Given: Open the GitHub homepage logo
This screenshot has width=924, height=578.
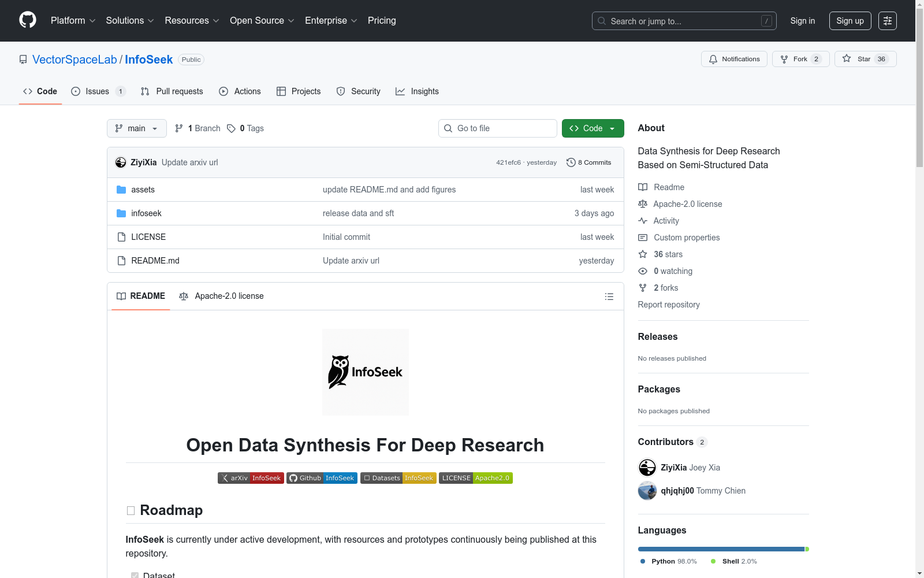Looking at the screenshot, I should point(28,20).
